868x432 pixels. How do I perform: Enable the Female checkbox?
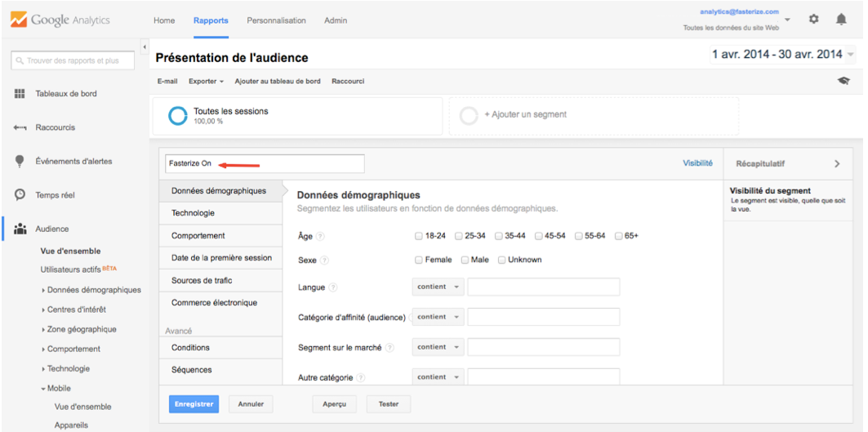pos(419,260)
